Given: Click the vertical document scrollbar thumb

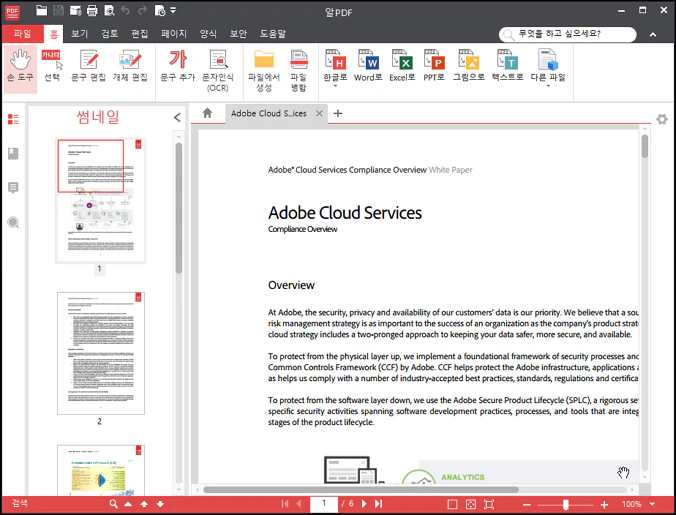Looking at the screenshot, I should click(645, 147).
